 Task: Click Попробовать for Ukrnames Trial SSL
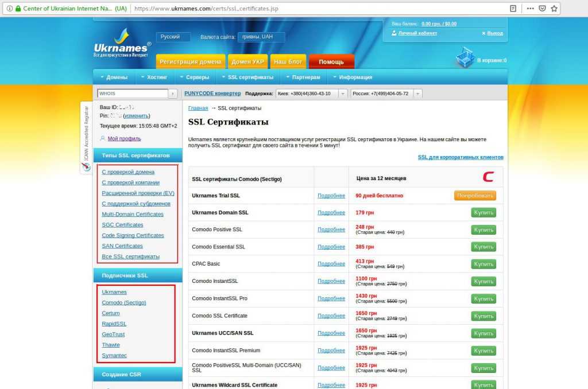pyautogui.click(x=475, y=195)
